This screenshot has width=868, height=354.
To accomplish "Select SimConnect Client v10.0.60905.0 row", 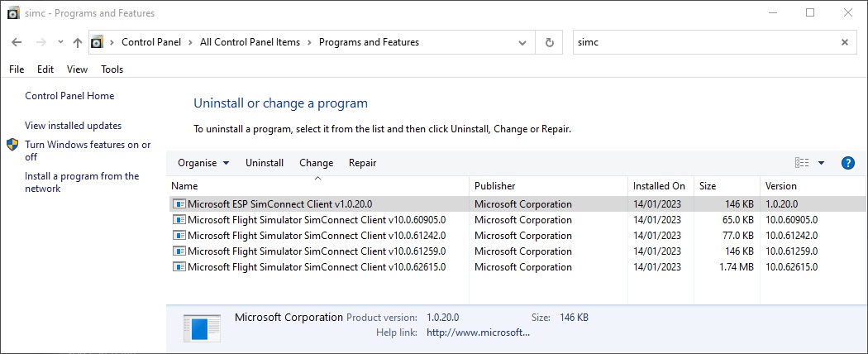I will [517, 220].
